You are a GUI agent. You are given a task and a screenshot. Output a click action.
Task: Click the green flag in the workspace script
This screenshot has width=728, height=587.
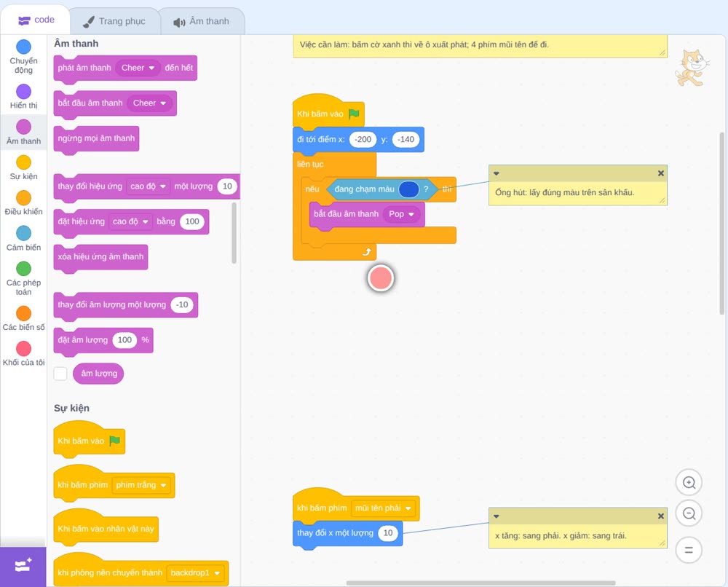(x=354, y=114)
